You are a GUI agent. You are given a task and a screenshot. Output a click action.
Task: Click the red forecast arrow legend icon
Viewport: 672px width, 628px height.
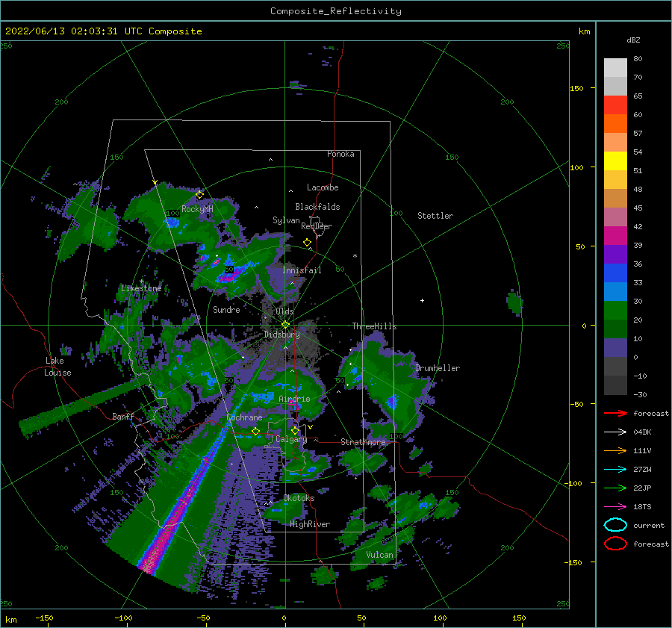pyautogui.click(x=615, y=413)
